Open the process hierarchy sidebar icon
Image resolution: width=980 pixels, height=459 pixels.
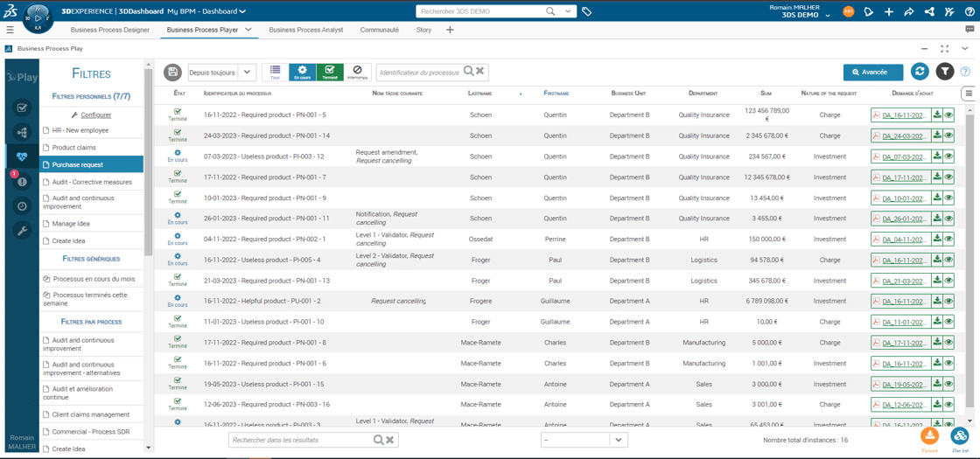(x=22, y=132)
